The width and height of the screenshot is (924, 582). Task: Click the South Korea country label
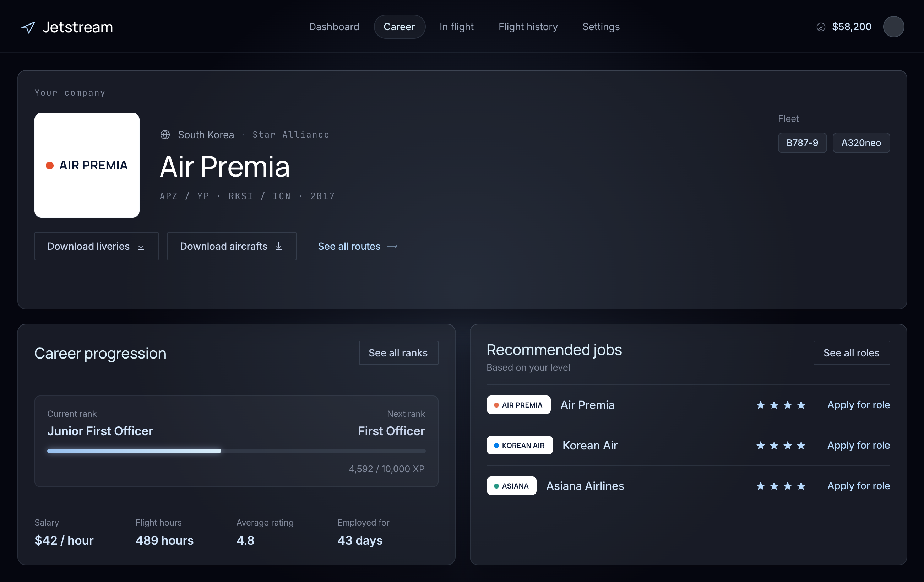pyautogui.click(x=206, y=135)
